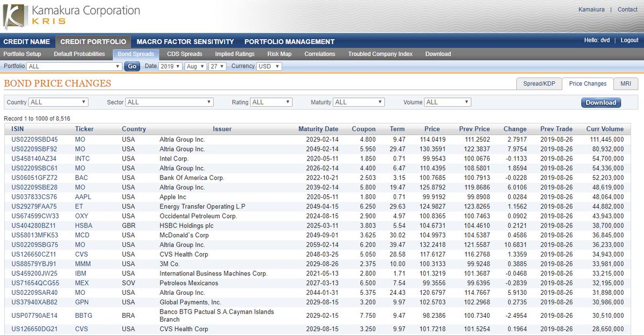Open ISIN US458140AZ34
The image size is (644, 335).
pyautogui.click(x=34, y=158)
